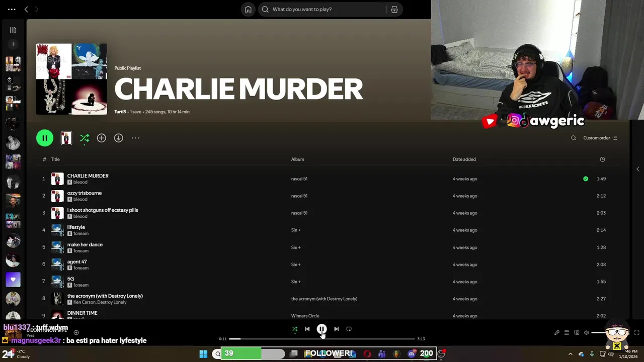Navigate forward with the right arrow
This screenshot has height=362, width=644.
click(x=36, y=9)
